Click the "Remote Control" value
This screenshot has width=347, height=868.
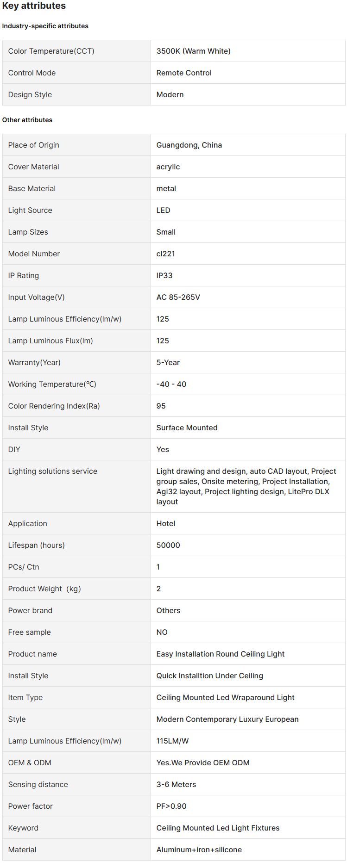click(x=184, y=73)
